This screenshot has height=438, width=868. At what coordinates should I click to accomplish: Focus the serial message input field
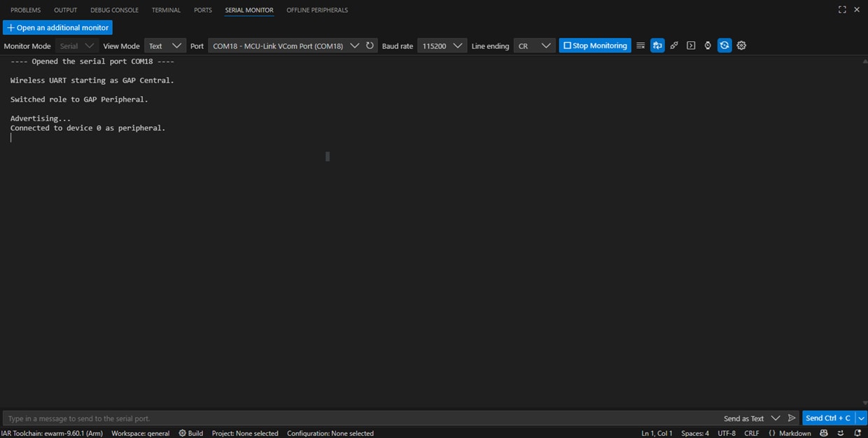[280, 418]
